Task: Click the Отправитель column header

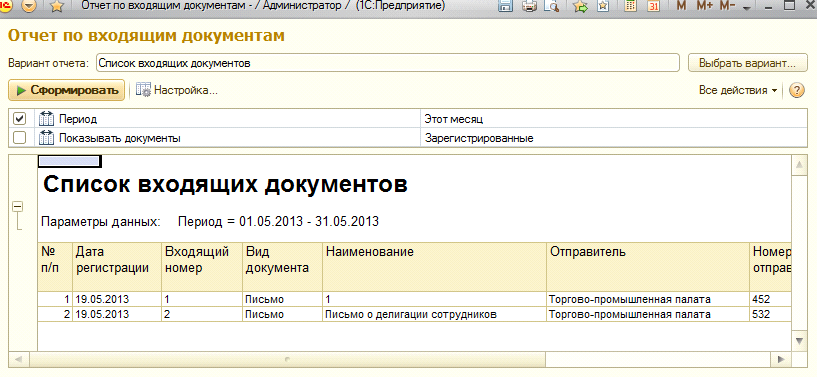Action: [x=648, y=266]
